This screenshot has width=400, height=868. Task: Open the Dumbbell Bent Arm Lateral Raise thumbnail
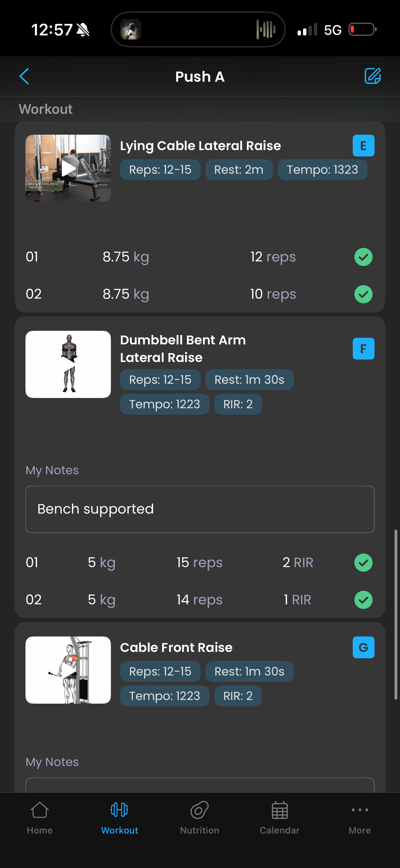68,364
